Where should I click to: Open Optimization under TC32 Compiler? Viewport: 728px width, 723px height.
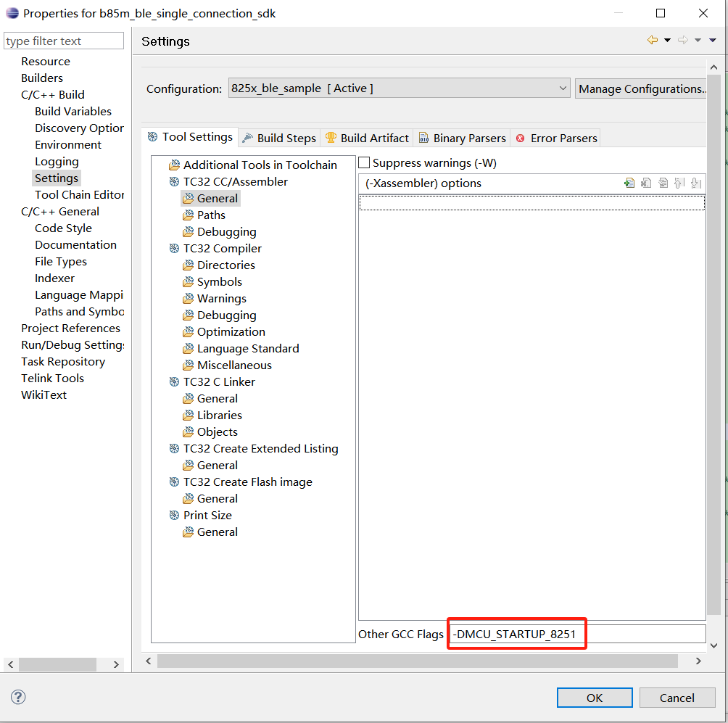click(231, 331)
